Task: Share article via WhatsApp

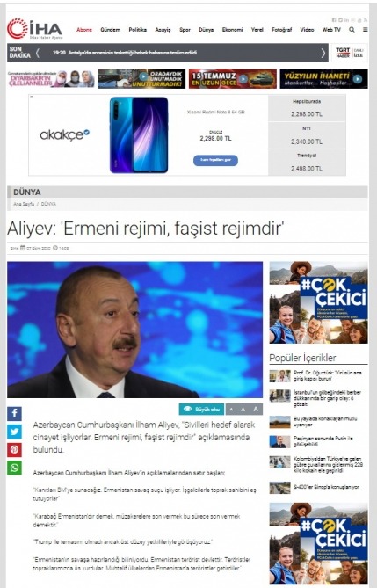Action: [x=14, y=468]
